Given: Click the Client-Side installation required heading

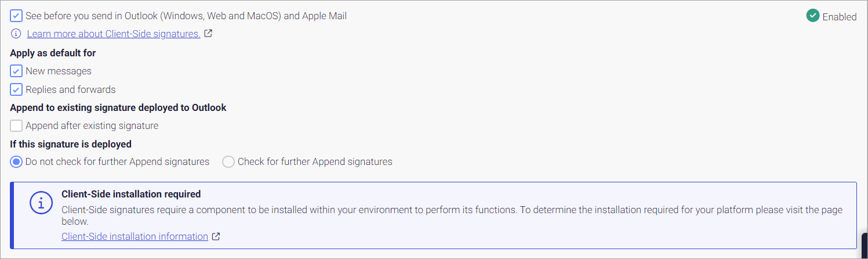Looking at the screenshot, I should tap(131, 194).
